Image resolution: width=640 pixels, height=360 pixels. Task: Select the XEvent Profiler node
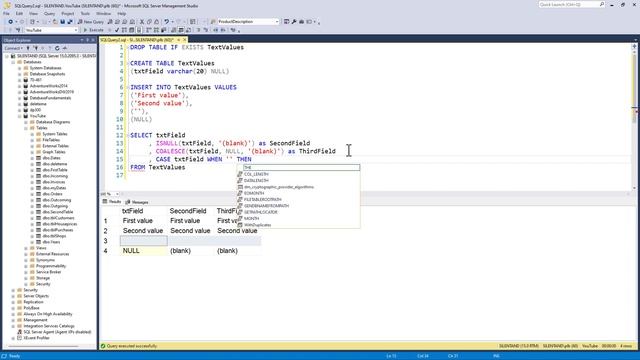tap(36, 338)
